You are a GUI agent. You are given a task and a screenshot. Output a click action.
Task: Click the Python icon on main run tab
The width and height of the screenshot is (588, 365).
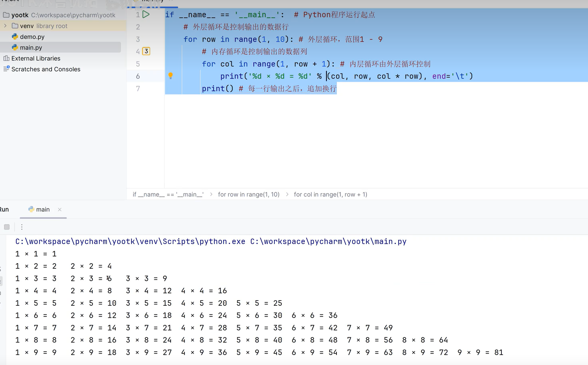31,209
